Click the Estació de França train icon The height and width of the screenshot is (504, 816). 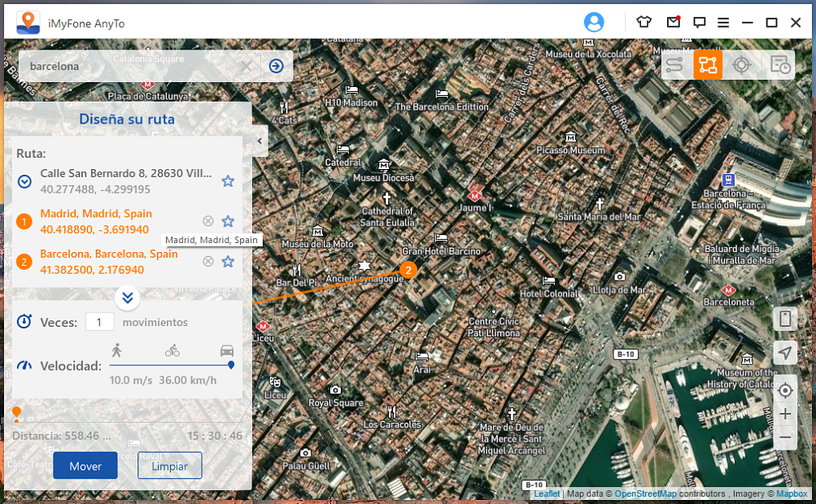[x=728, y=180]
